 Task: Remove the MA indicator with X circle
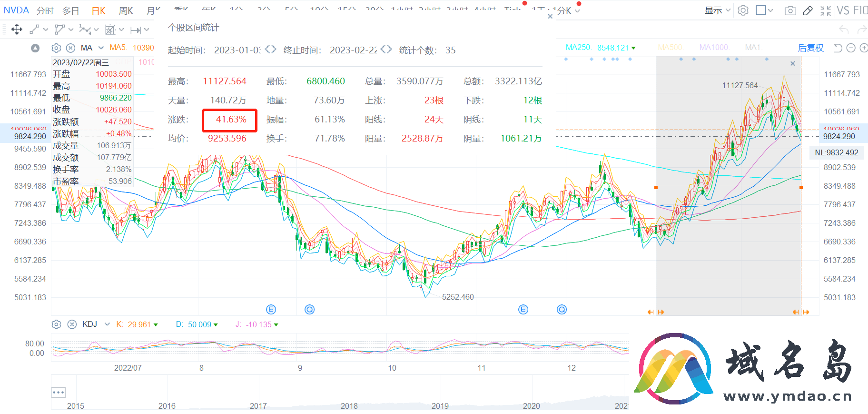coord(70,48)
